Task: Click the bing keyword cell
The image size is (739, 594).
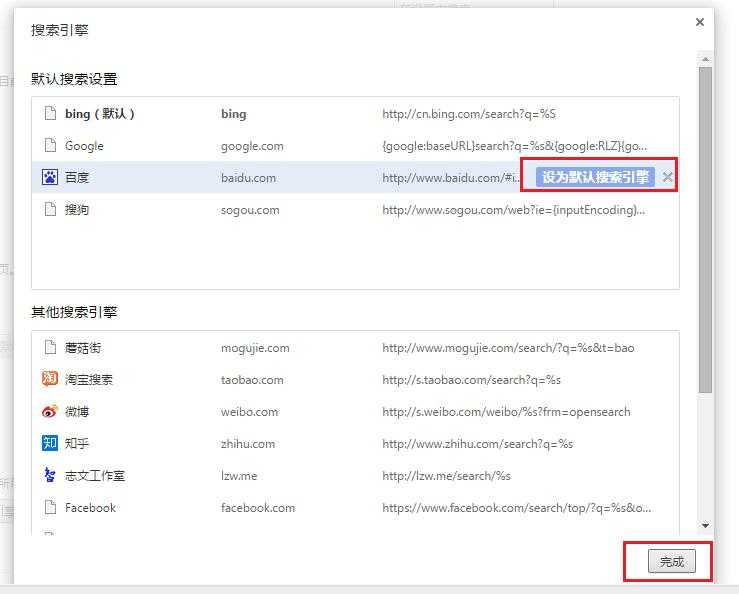Action: [x=234, y=114]
